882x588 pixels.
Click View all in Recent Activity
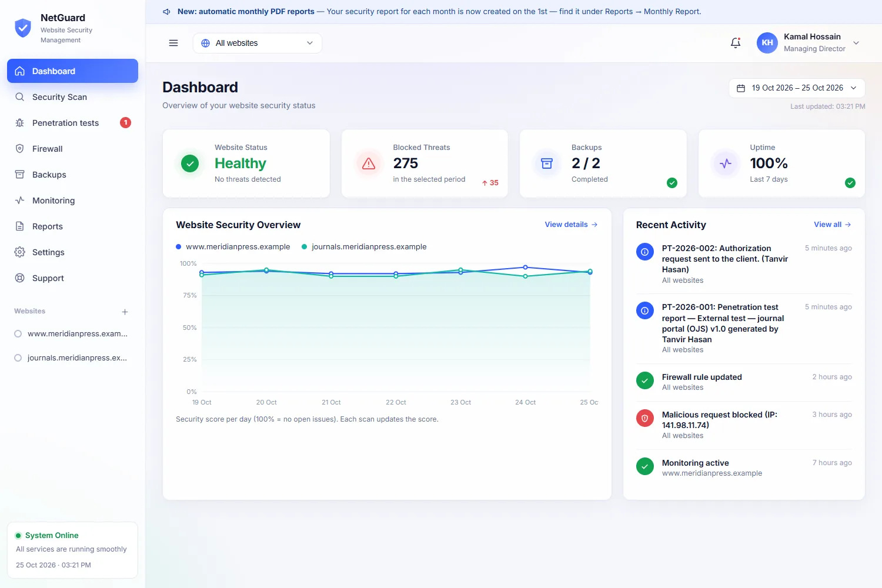click(x=833, y=225)
